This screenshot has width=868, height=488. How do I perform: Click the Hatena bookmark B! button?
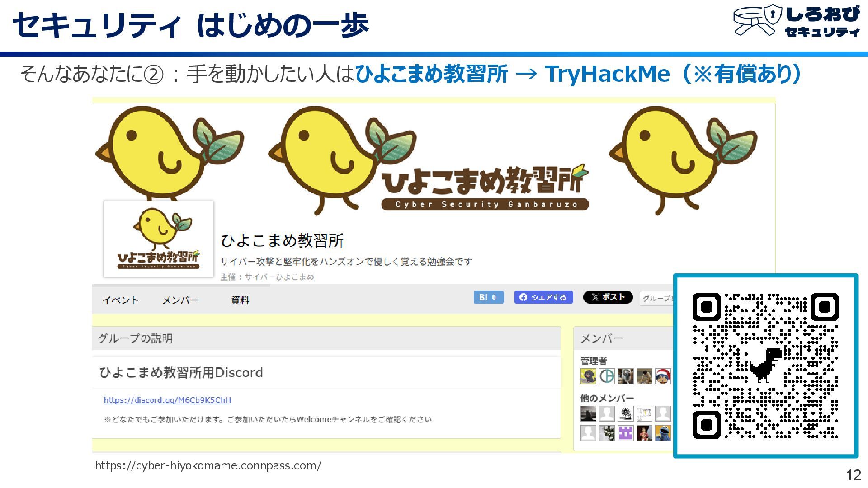click(488, 297)
